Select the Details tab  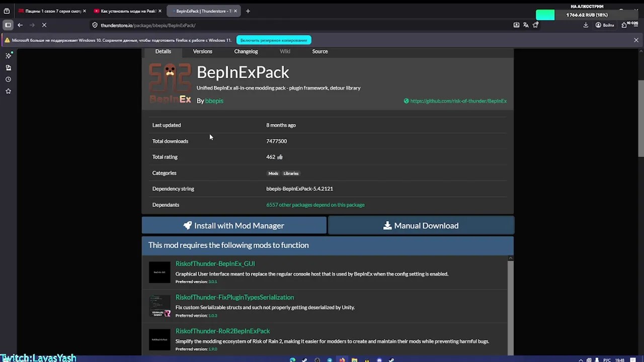[x=163, y=51]
